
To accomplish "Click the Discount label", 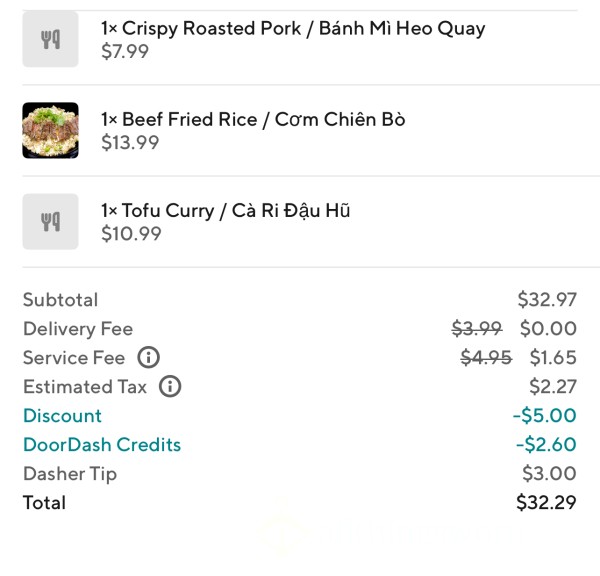I will (x=62, y=416).
